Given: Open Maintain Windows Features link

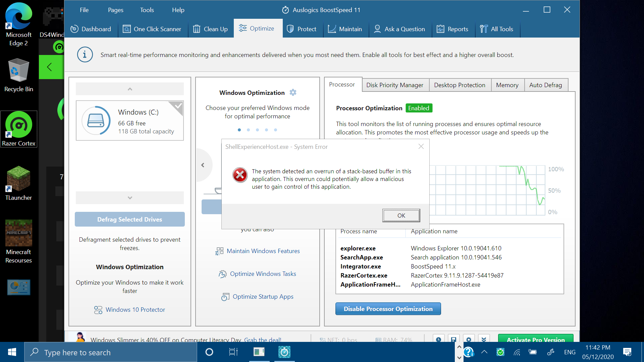Looking at the screenshot, I should [263, 251].
